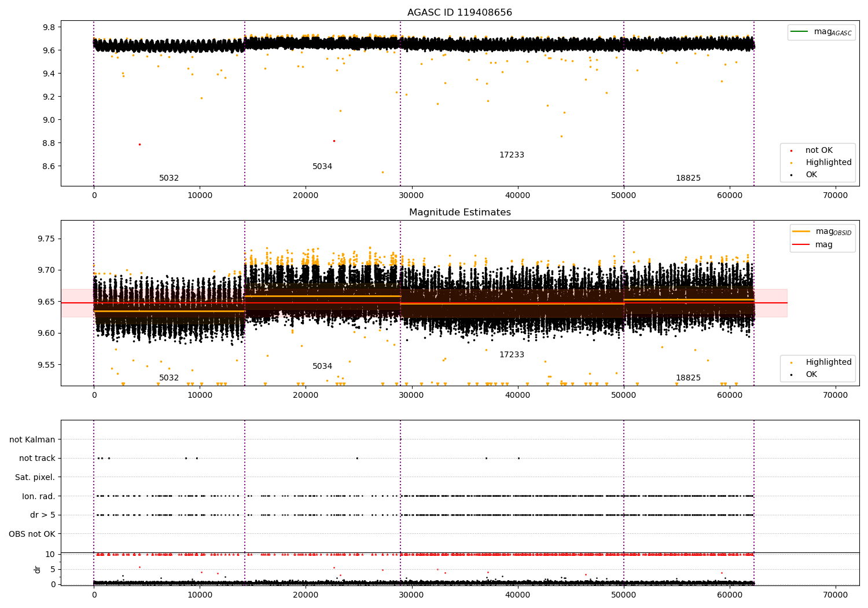The image size is (868, 608).
Task: Click the 5034 observation label in middle plot
Action: 322,367
